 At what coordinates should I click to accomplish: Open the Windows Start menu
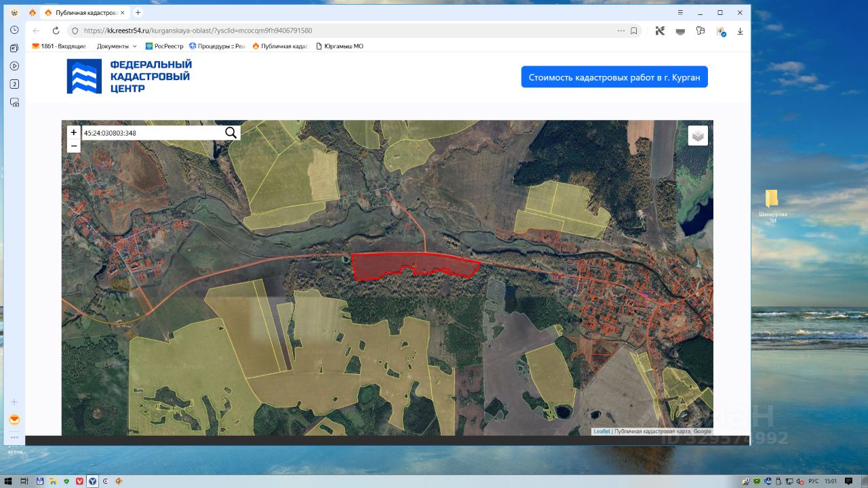tap(8, 481)
